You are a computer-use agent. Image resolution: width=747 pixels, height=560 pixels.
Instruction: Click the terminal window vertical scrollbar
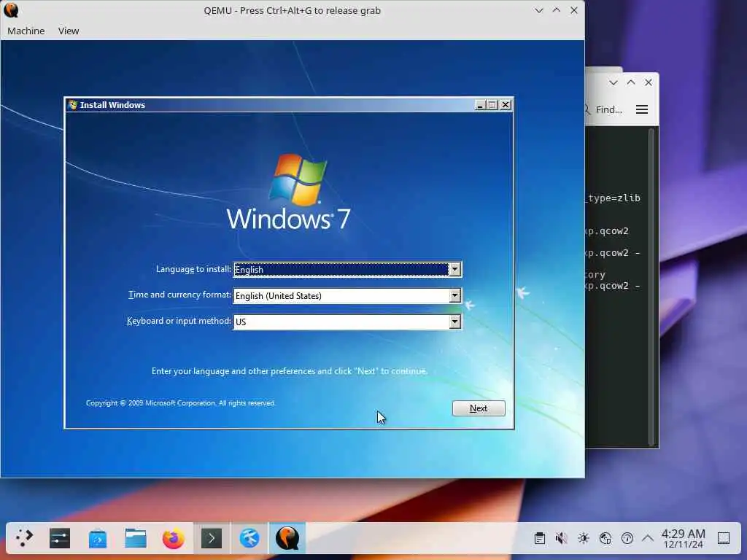pyautogui.click(x=651, y=287)
